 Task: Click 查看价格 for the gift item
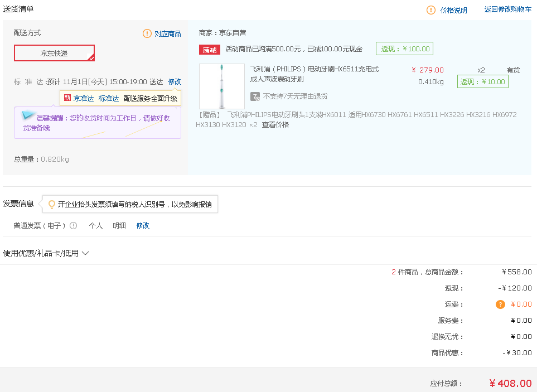point(275,124)
